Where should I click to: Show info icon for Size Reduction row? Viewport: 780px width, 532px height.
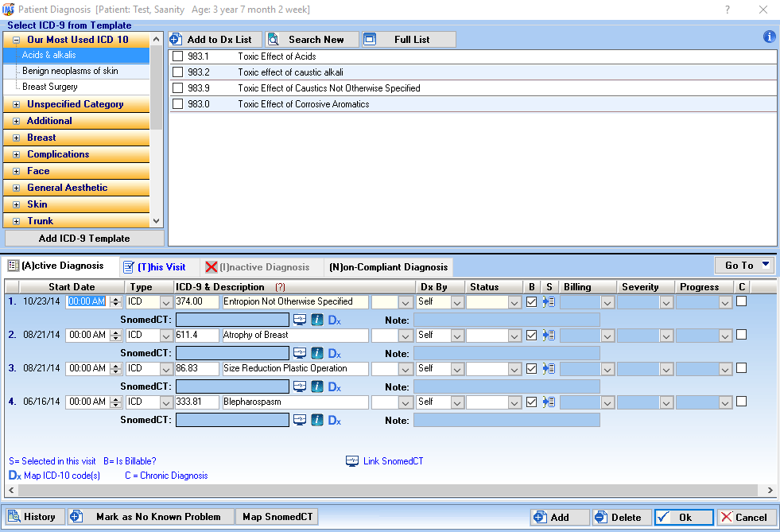tap(317, 386)
